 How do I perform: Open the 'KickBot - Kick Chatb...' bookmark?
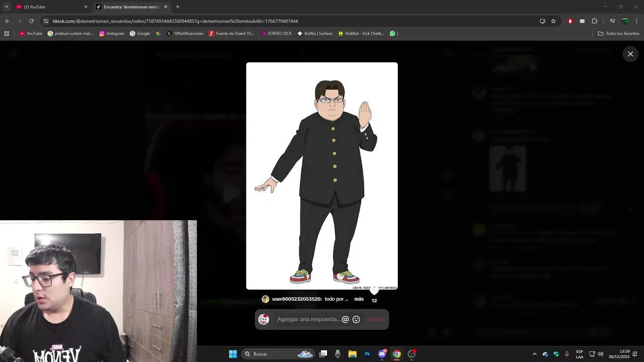[x=361, y=34]
